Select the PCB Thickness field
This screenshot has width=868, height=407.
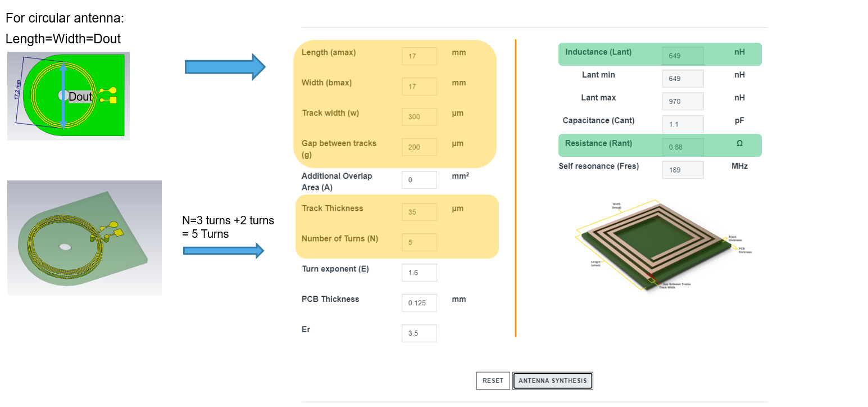point(419,303)
